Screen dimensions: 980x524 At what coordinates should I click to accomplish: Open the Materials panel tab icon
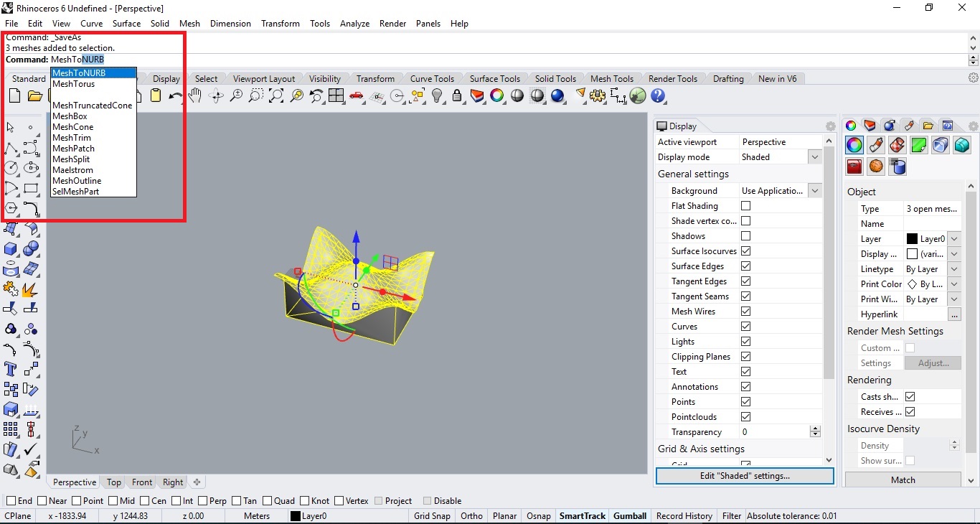(889, 126)
